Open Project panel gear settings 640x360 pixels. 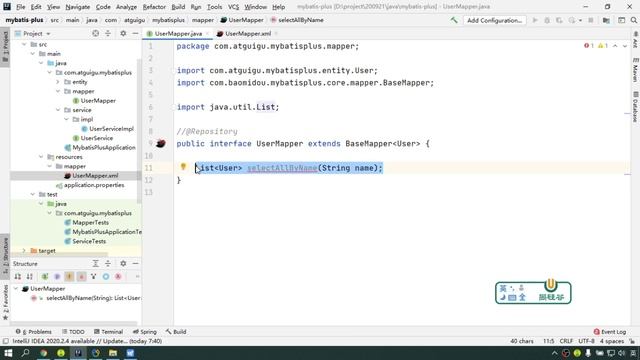123,33
